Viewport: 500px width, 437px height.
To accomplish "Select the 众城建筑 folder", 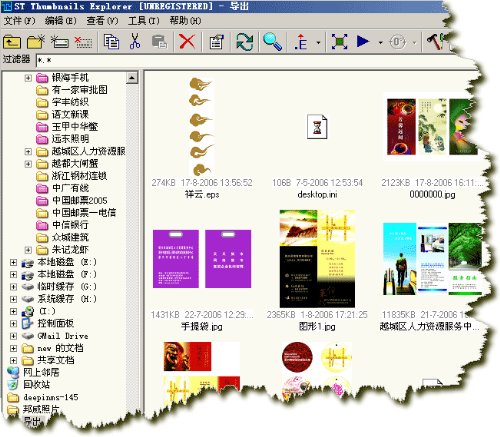I will pyautogui.click(x=70, y=237).
